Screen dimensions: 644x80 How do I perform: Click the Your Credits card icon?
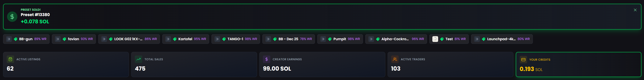pos(523,60)
